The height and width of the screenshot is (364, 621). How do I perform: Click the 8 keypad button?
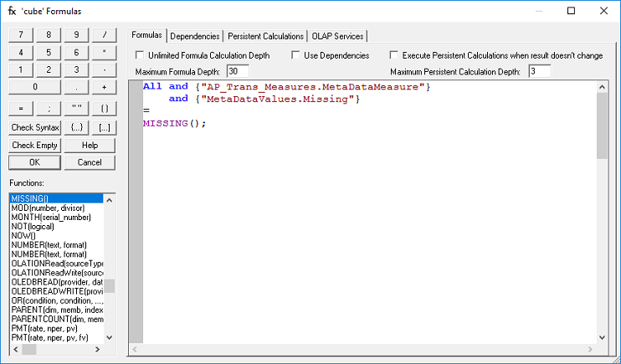49,35
